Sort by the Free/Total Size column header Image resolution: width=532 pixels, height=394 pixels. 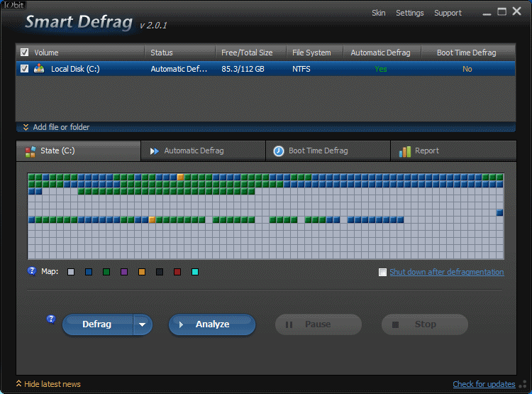pos(251,53)
